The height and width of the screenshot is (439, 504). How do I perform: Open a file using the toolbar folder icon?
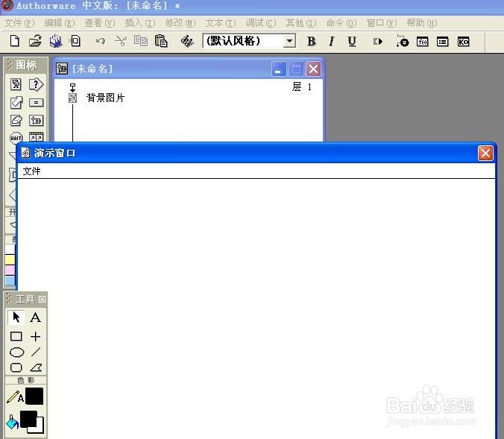tap(35, 41)
